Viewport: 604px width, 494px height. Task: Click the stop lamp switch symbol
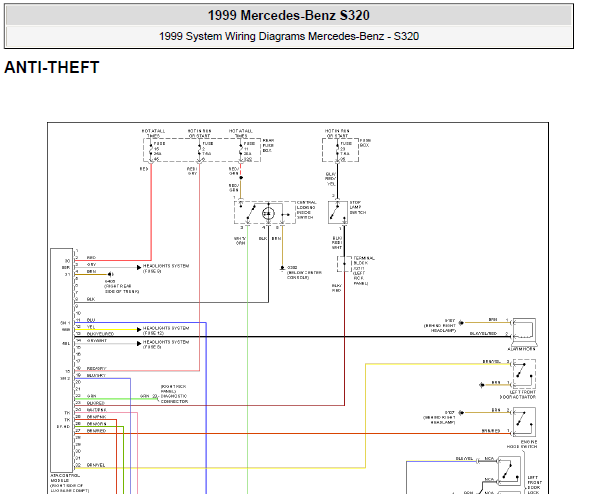point(338,212)
